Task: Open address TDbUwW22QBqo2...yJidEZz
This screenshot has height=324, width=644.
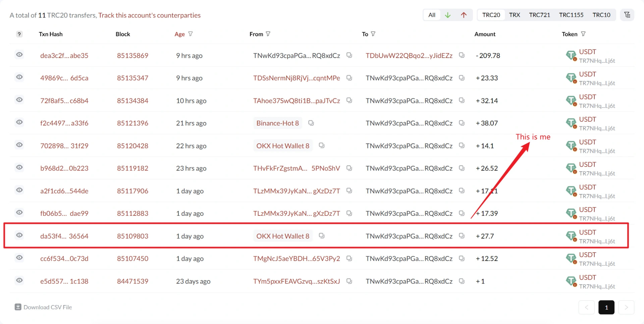Action: (409, 56)
